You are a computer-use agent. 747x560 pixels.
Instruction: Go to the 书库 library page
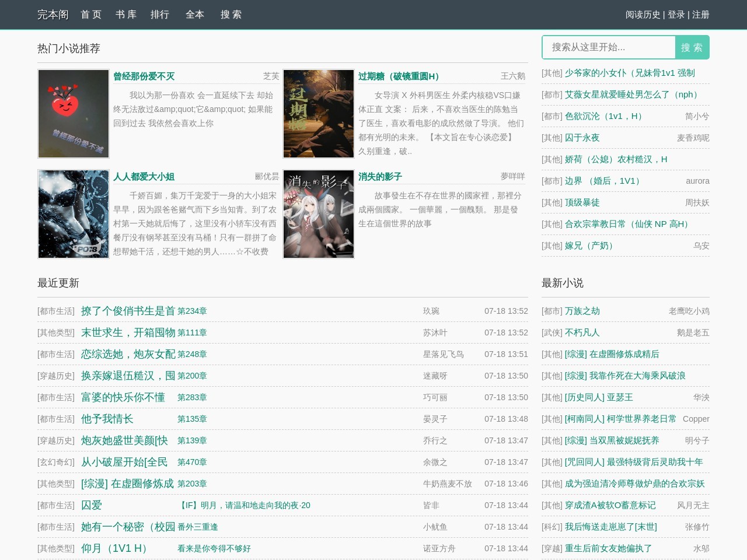coord(126,15)
